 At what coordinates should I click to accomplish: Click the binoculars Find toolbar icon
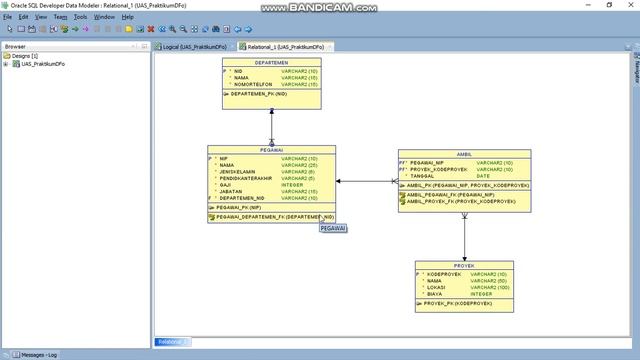216,29
